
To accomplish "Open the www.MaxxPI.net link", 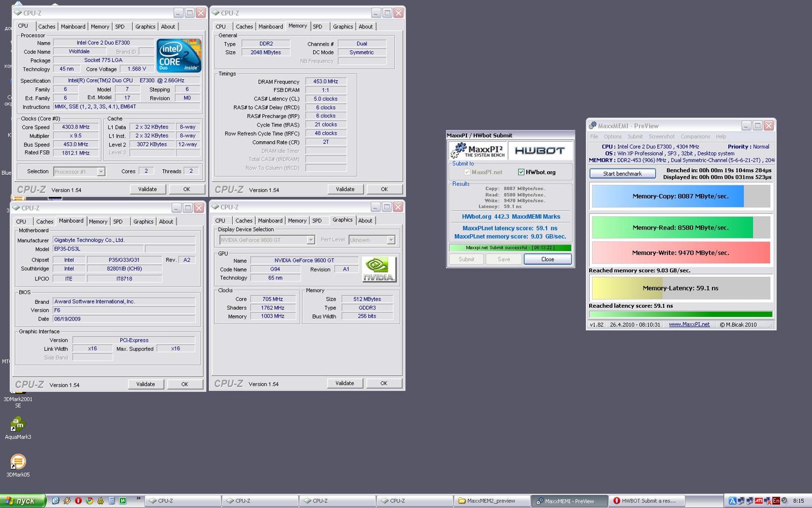I will pyautogui.click(x=689, y=325).
